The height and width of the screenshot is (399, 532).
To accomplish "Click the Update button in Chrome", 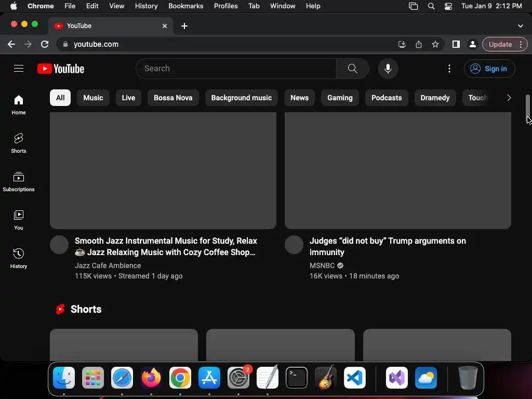I will (500, 44).
